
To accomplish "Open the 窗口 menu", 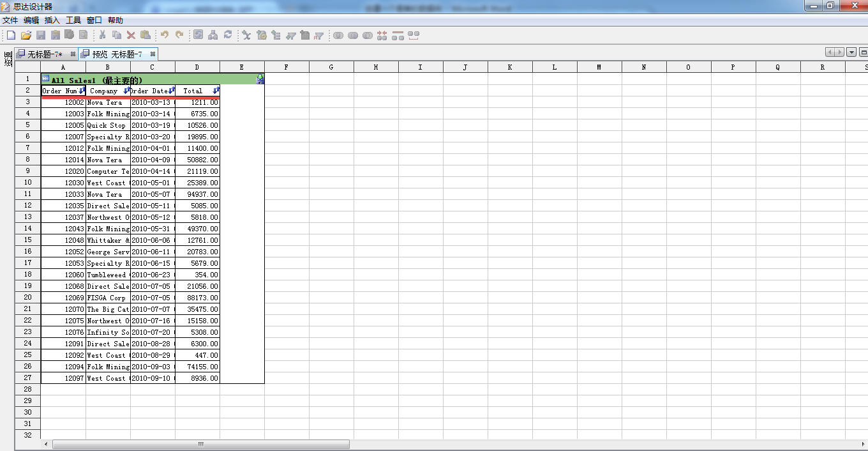I will pos(94,20).
